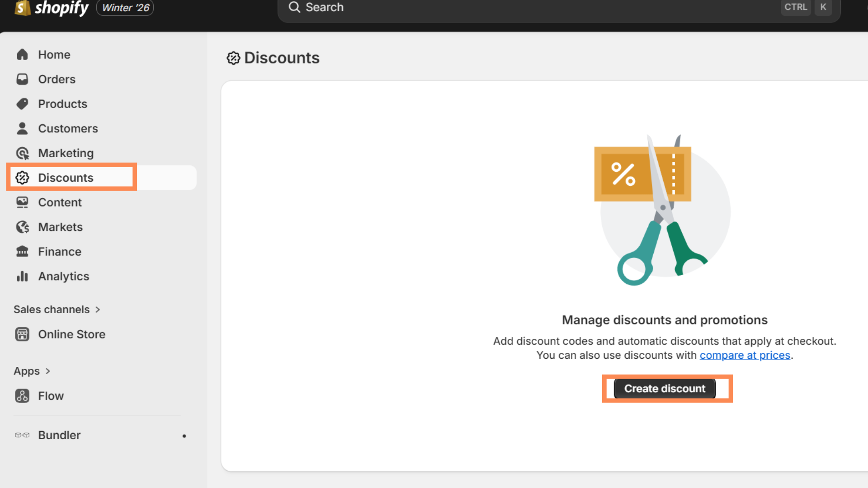Viewport: 868px width, 488px height.
Task: Click the Online Store storefront icon
Action: coord(22,334)
